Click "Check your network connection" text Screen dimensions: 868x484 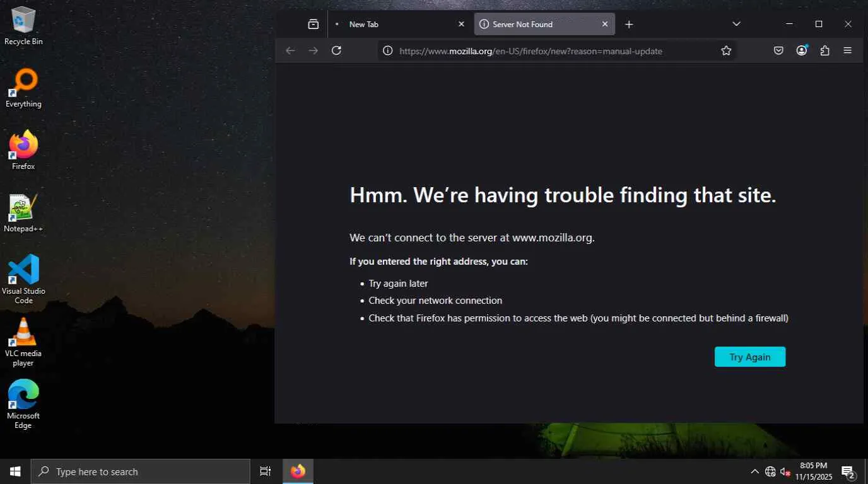(435, 301)
